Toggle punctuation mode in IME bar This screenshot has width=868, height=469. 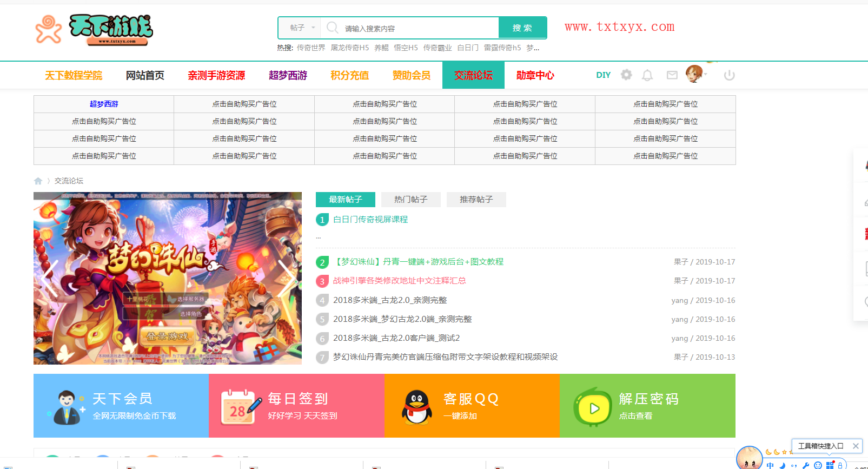(x=794, y=465)
